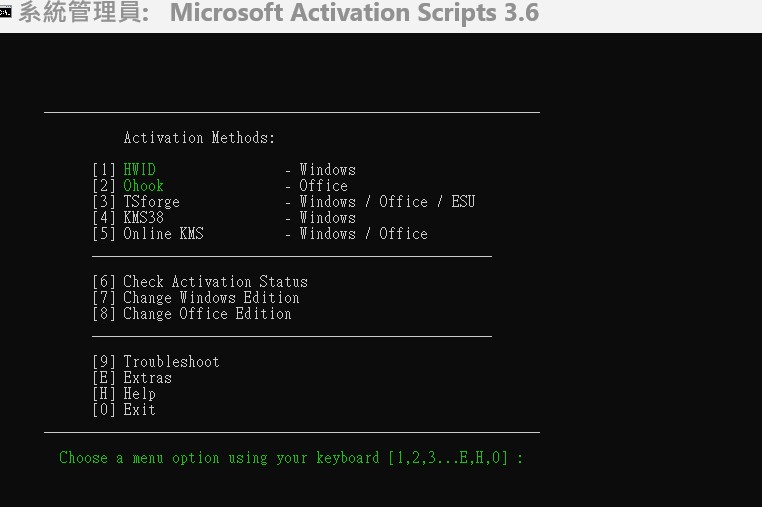Select the HWID activation option

[x=140, y=170]
